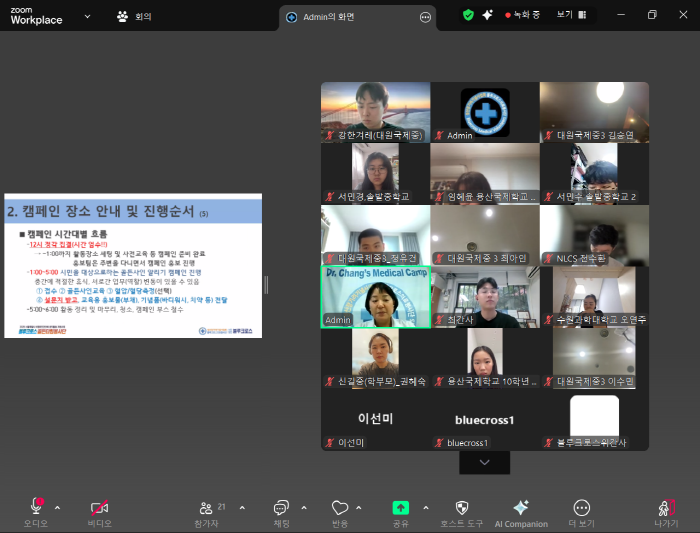The width and height of the screenshot is (700, 533).
Task: Show the next page of gallery participants
Action: pos(484,462)
